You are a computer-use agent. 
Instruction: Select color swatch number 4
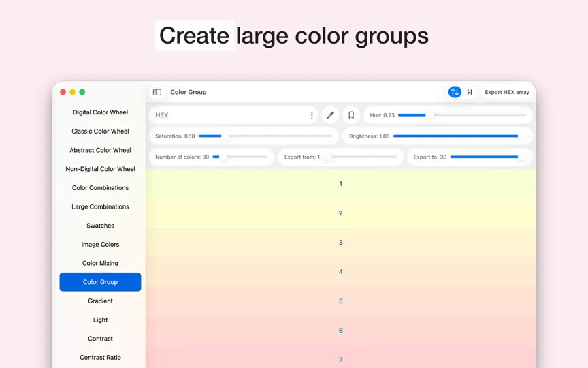pos(340,271)
